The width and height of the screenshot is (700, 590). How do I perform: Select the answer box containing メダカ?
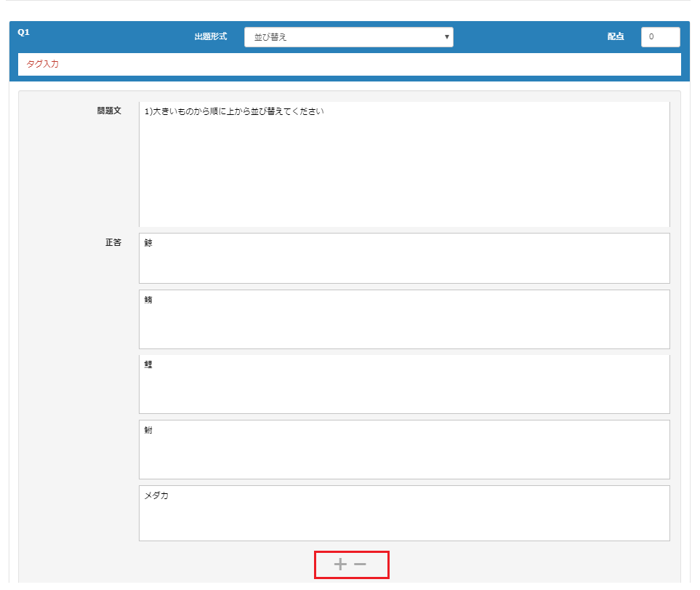(x=403, y=513)
